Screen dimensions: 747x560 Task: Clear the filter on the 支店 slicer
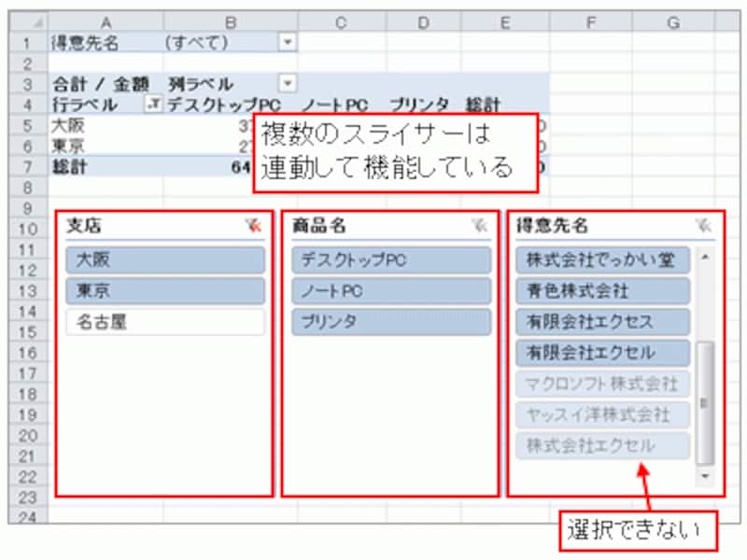(x=253, y=225)
